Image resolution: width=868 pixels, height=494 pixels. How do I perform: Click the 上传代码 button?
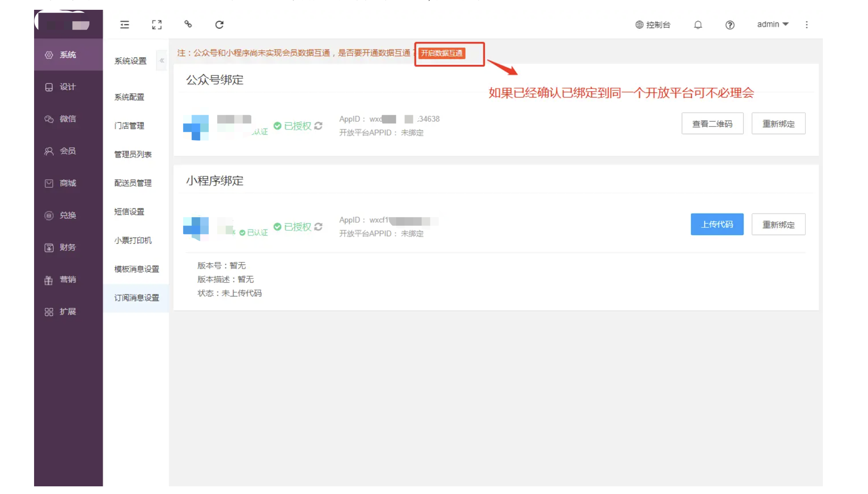(717, 224)
